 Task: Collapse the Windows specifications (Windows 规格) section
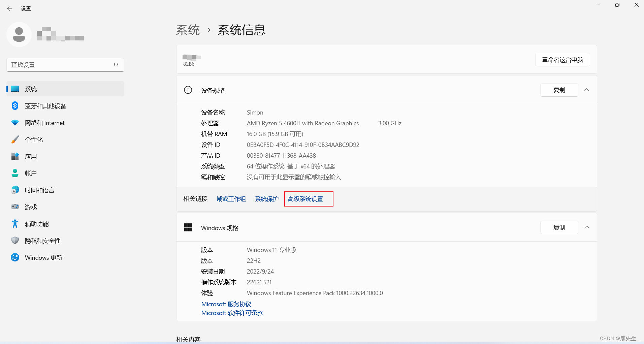coord(586,227)
